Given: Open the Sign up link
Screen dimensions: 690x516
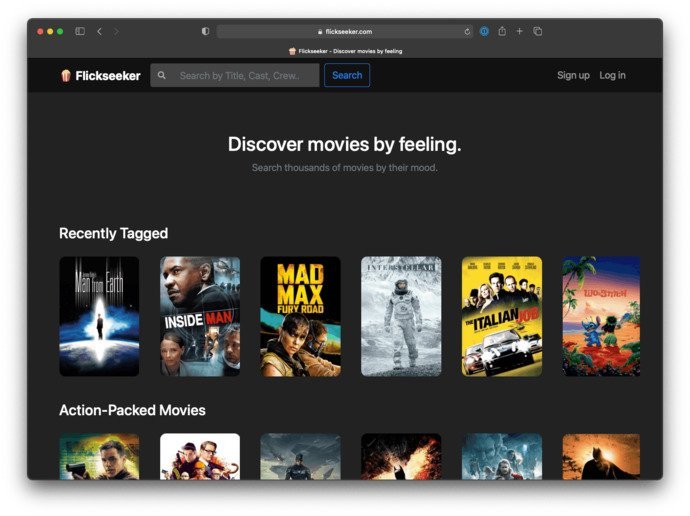Looking at the screenshot, I should pyautogui.click(x=573, y=75).
